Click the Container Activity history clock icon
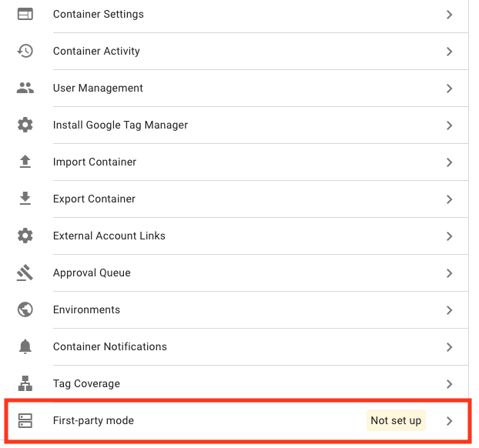Viewport: 479px width, 448px height. pyautogui.click(x=25, y=51)
